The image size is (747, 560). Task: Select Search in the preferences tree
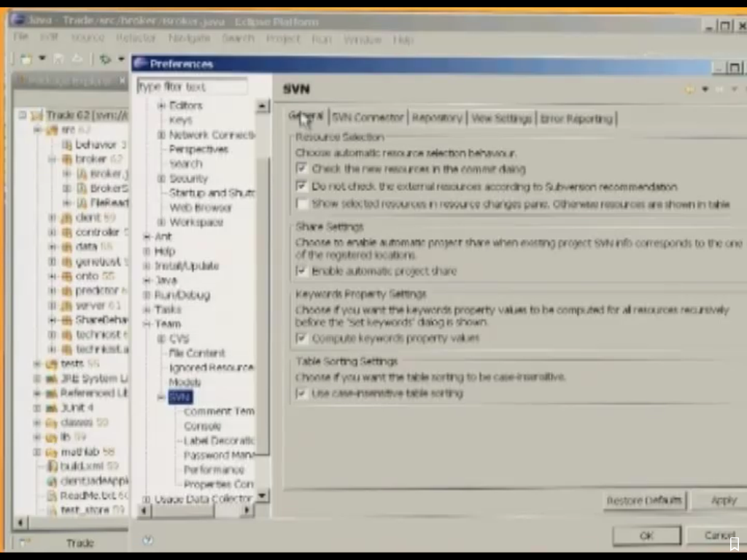(x=186, y=164)
